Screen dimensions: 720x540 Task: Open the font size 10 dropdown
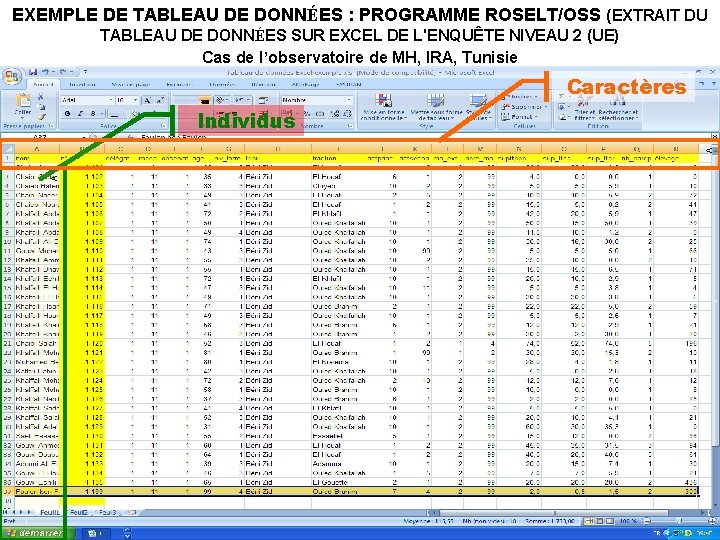click(x=135, y=100)
